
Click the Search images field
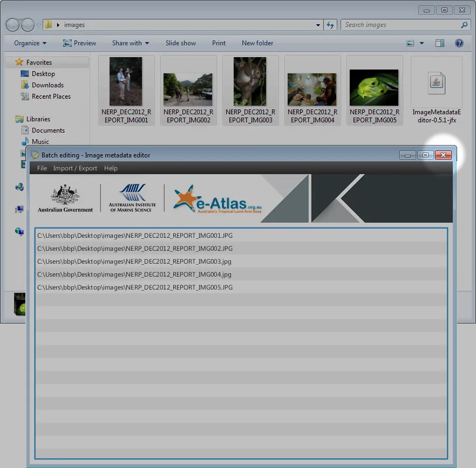pyautogui.click(x=400, y=25)
